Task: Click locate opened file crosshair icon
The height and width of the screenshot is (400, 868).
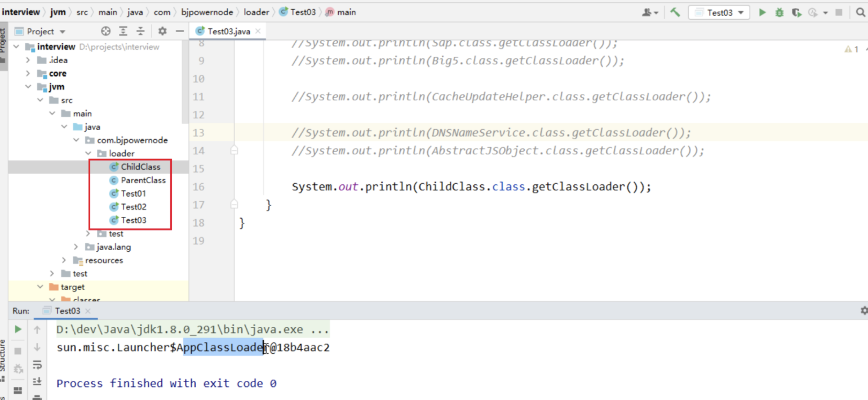Action: [105, 32]
